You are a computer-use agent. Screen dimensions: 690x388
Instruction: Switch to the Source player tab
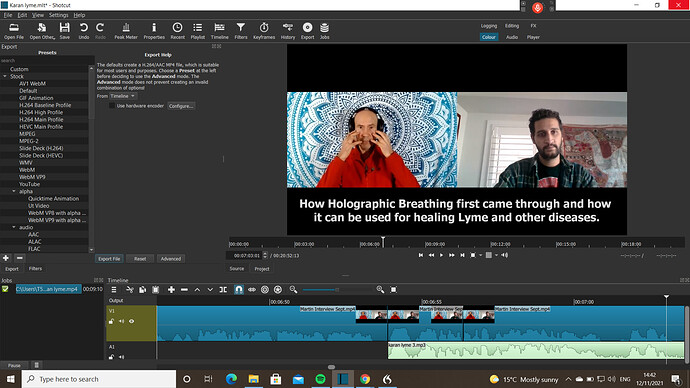[x=237, y=268]
